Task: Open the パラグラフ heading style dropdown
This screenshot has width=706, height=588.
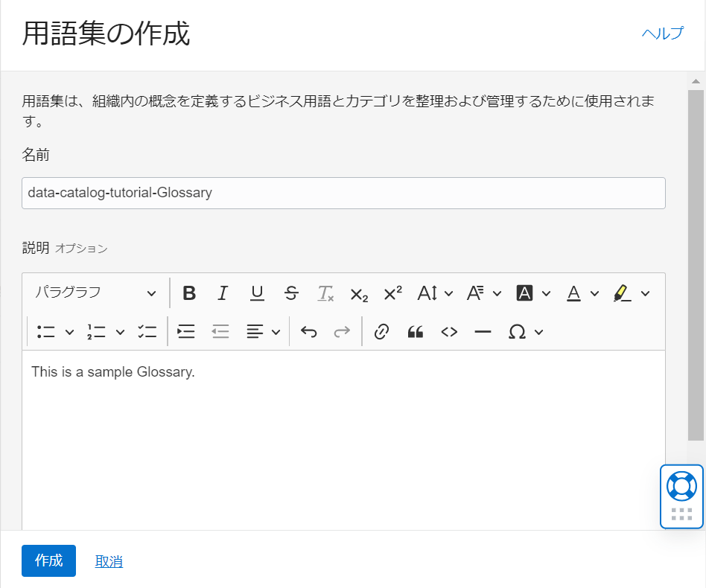Action: pyautogui.click(x=95, y=293)
